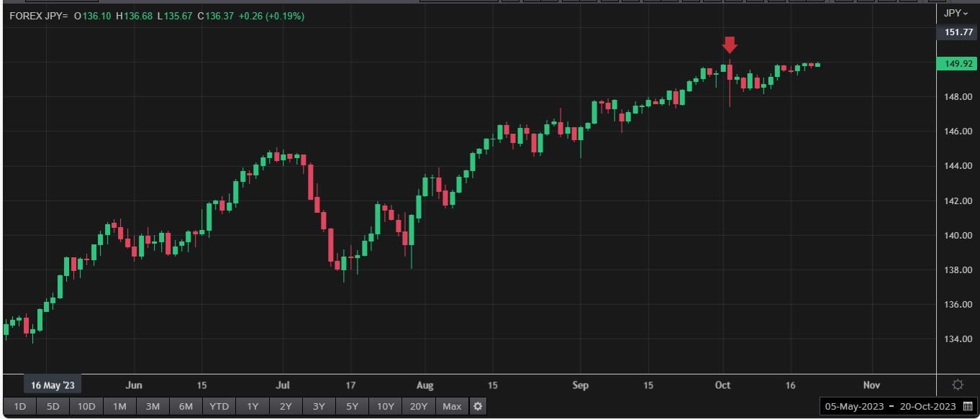Set range to 3Y
This screenshot has width=980, height=419.
319,407
